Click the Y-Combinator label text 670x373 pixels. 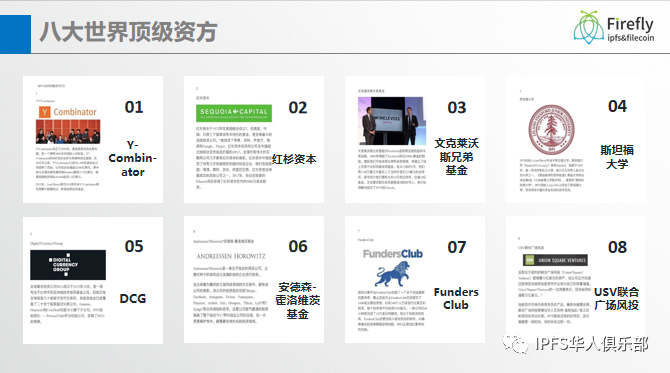tap(132, 159)
